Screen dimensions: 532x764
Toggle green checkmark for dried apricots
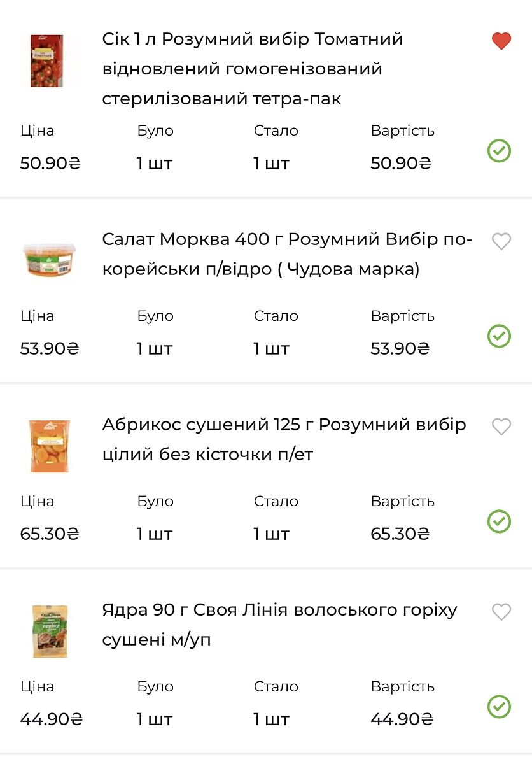click(x=499, y=521)
